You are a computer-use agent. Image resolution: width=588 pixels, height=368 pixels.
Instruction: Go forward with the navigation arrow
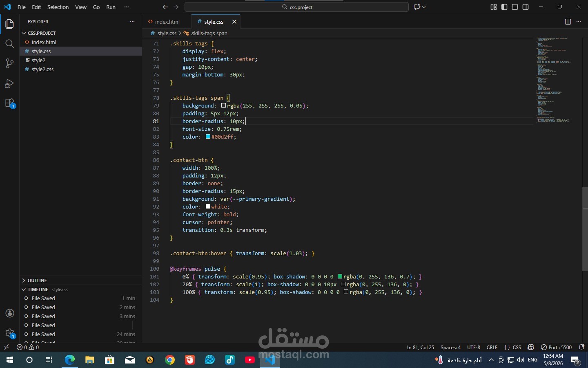point(176,7)
